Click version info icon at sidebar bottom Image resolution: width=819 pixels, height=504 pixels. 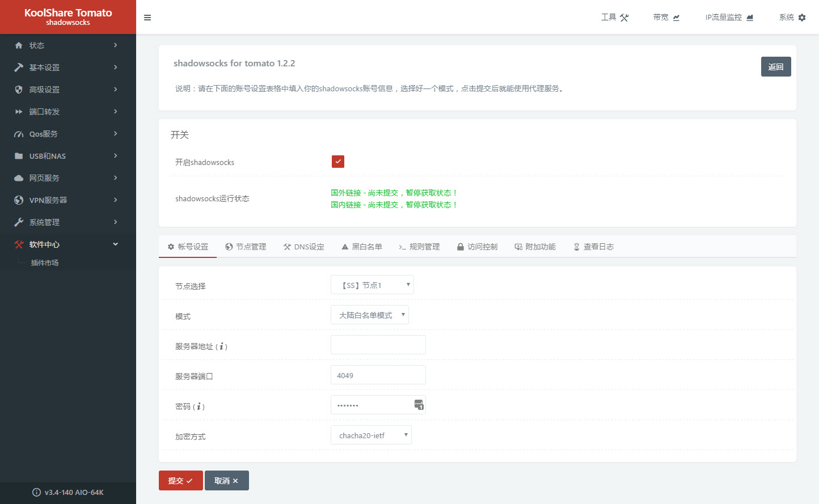click(37, 492)
